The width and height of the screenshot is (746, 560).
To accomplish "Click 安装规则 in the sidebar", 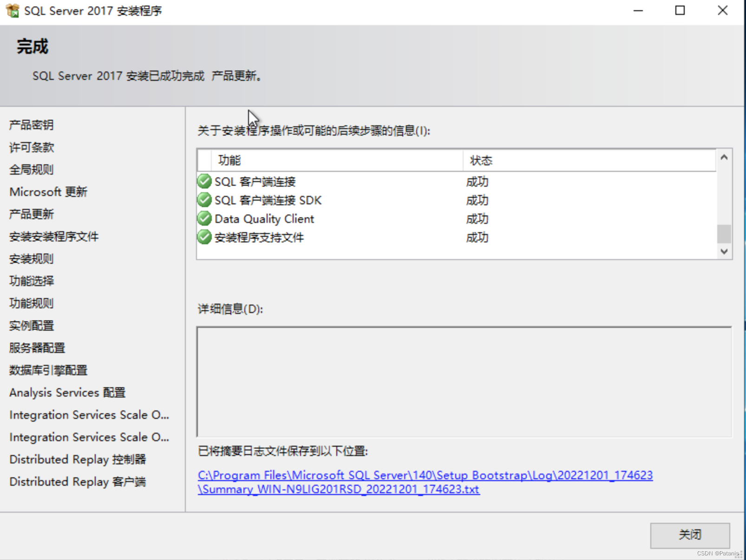I will (x=32, y=259).
